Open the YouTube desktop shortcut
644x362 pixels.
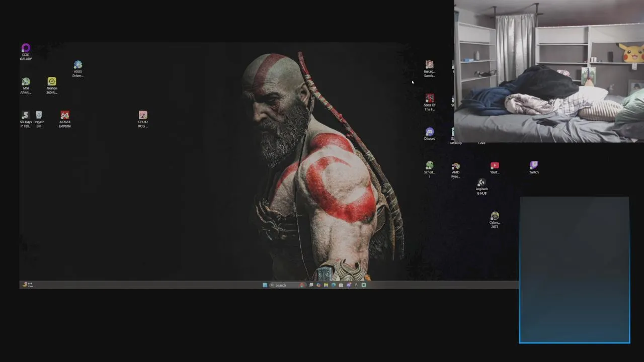(x=495, y=168)
